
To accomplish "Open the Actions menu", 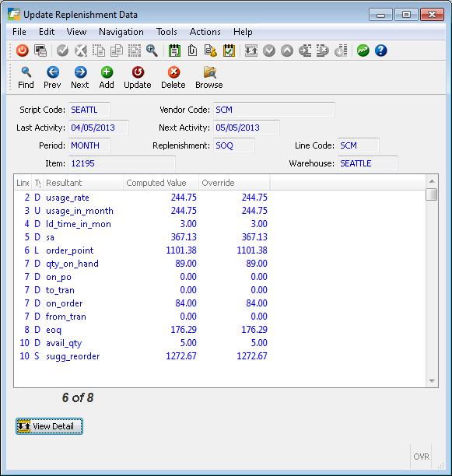I will (x=205, y=32).
